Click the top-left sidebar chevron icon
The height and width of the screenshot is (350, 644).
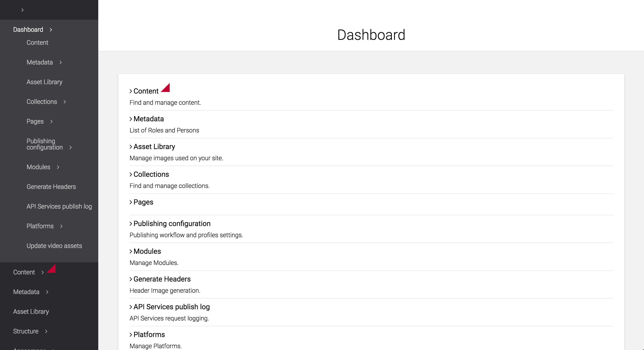point(22,10)
